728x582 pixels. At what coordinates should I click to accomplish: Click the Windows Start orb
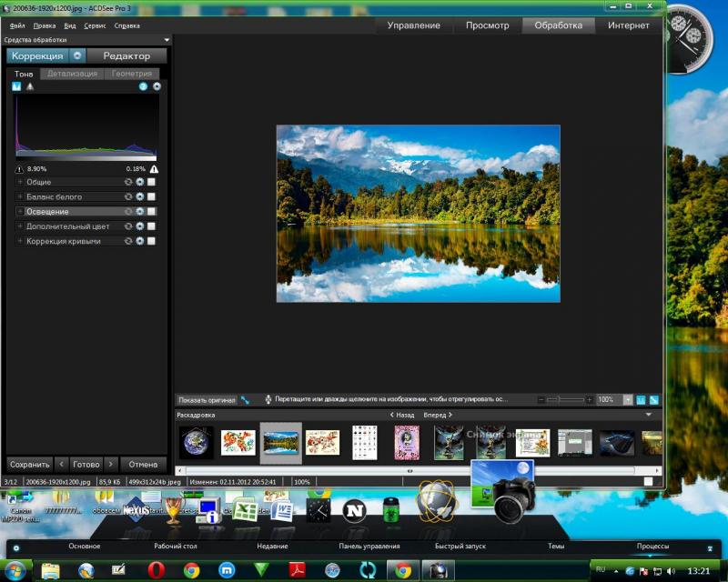click(x=15, y=570)
